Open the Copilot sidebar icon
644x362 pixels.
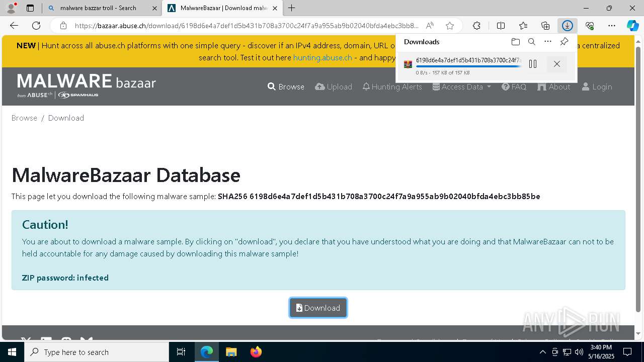[x=632, y=26]
